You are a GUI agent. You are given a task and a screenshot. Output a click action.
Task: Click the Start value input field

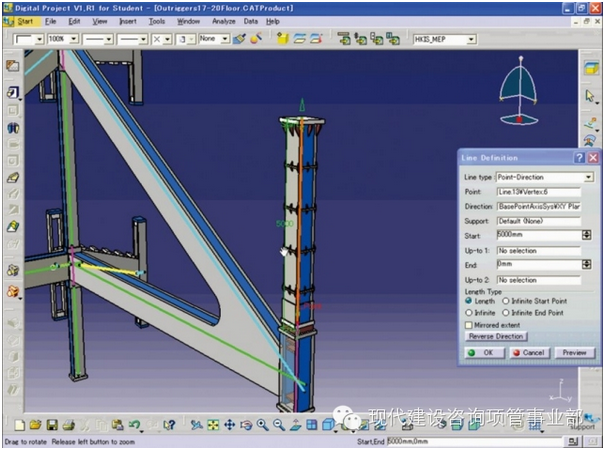(538, 235)
